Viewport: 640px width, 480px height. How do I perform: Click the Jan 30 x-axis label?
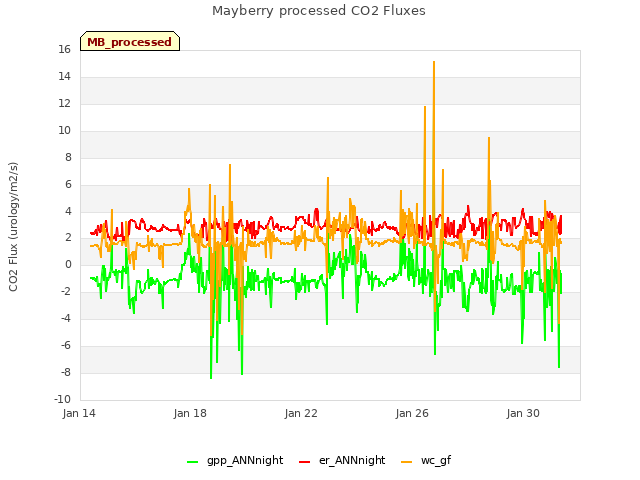point(523,413)
